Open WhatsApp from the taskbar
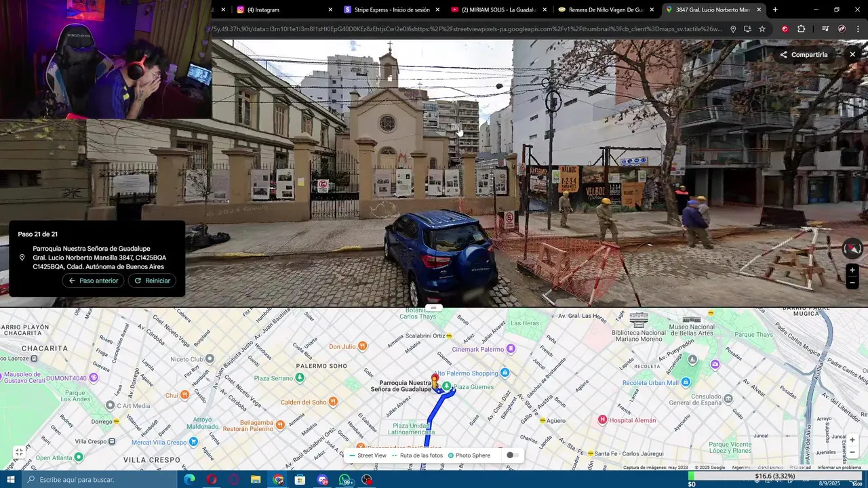The height and width of the screenshot is (488, 868). pos(344,480)
